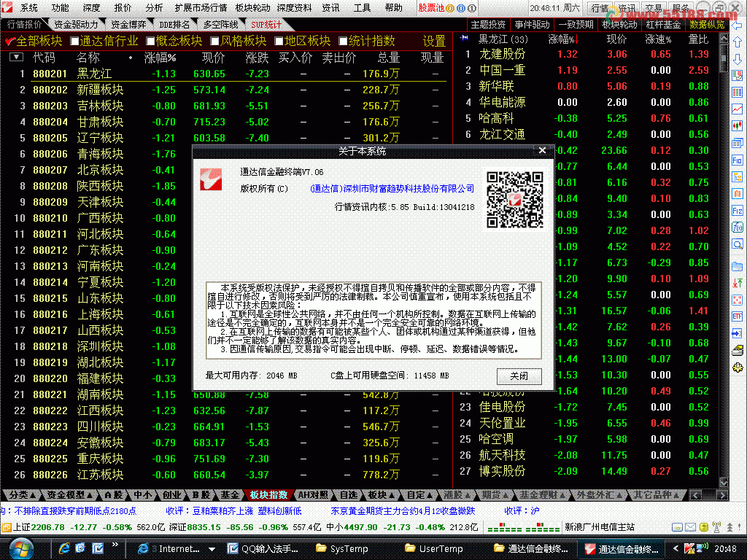This screenshot has width=747, height=560.
Task: Click the QR code in about dialog
Action: coord(514,200)
